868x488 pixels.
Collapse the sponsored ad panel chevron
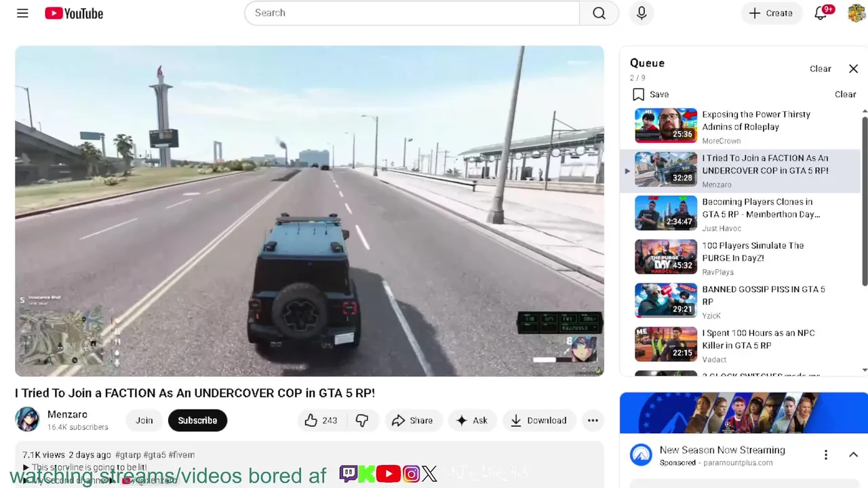pyautogui.click(x=853, y=455)
